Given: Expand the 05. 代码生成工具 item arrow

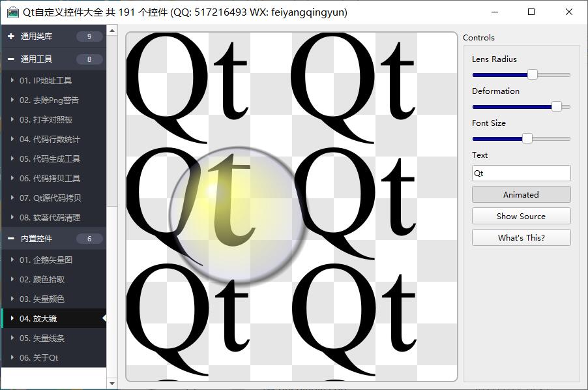Looking at the screenshot, I should tap(12, 159).
